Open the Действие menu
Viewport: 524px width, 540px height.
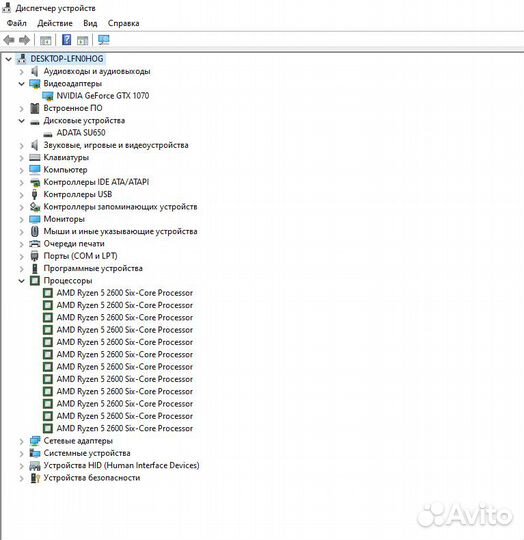pyautogui.click(x=55, y=23)
